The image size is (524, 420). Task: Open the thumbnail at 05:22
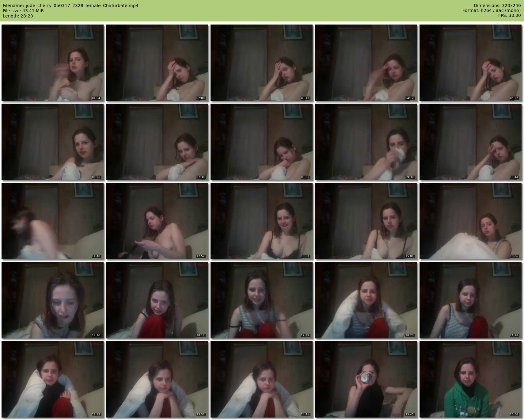point(470,63)
